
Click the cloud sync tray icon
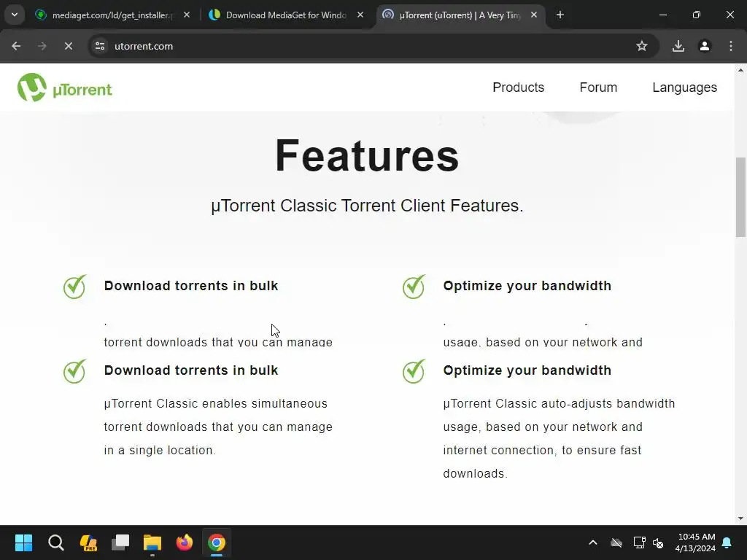(x=616, y=542)
